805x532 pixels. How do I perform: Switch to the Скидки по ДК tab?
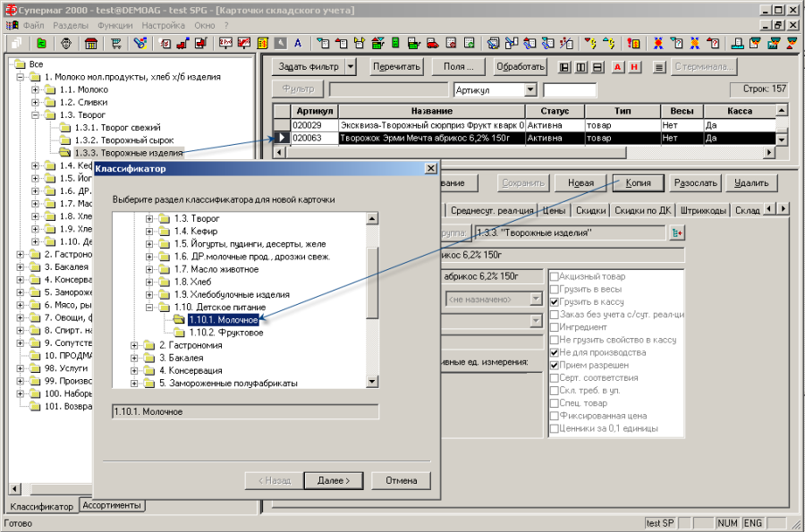643,210
